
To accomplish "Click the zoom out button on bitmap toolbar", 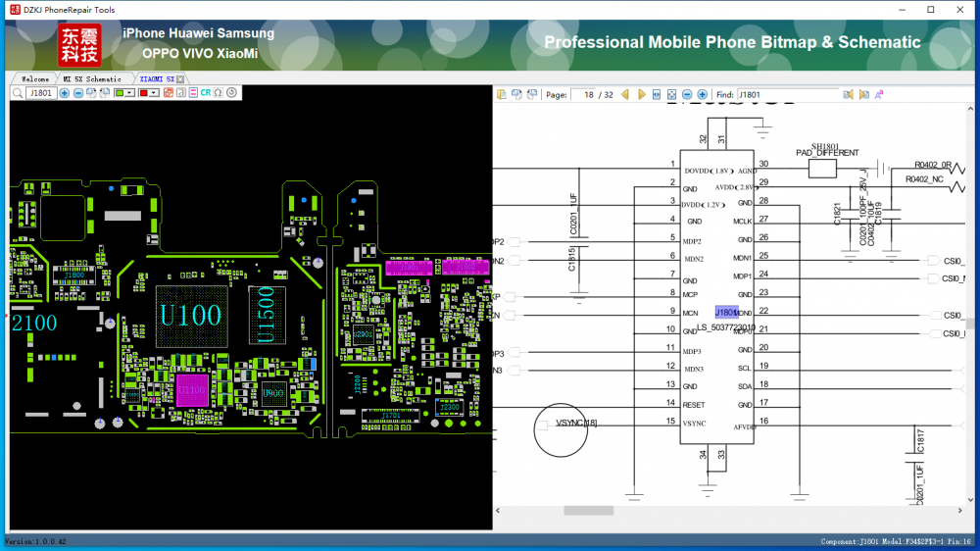I will tap(78, 93).
